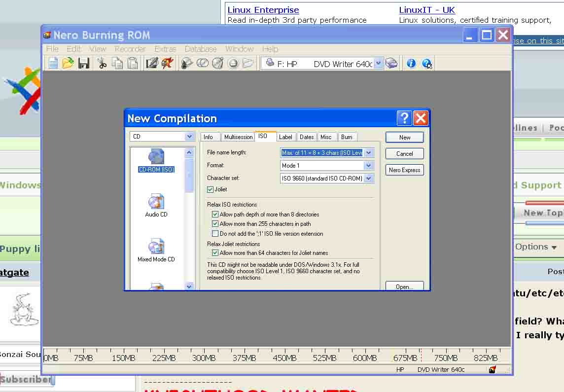Toggle Allow more than 255 characters in path
This screenshot has width=564, height=392.
215,224
